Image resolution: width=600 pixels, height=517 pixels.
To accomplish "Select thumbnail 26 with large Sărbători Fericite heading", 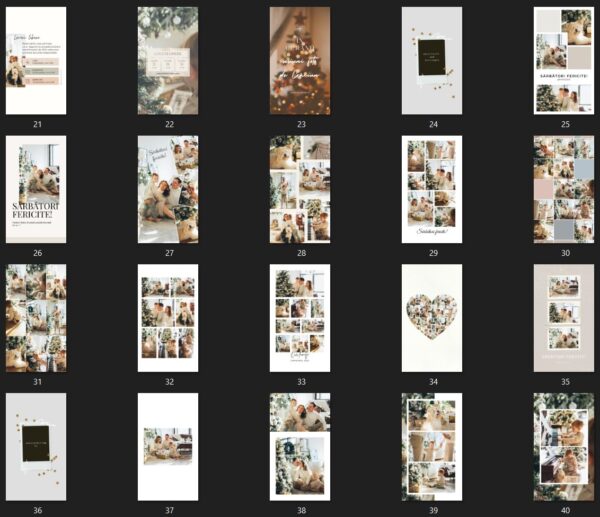I will click(36, 189).
